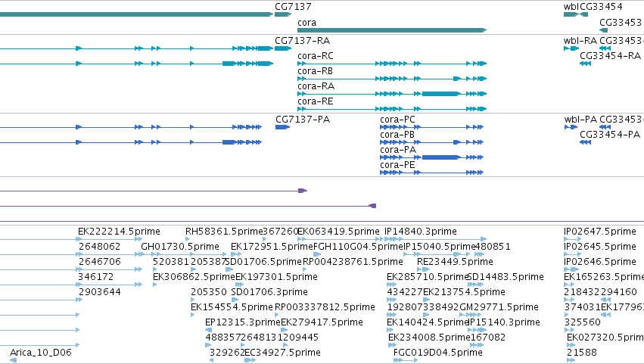The width and height of the screenshot is (644, 364).
Task: Select EST IP02646.5prime
Action: point(600,262)
